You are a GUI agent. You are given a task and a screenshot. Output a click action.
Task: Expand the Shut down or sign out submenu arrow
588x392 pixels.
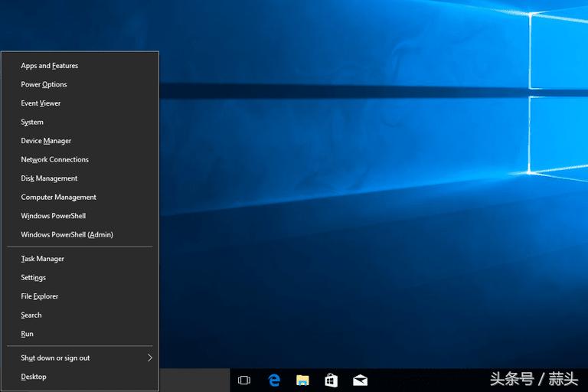(x=150, y=358)
